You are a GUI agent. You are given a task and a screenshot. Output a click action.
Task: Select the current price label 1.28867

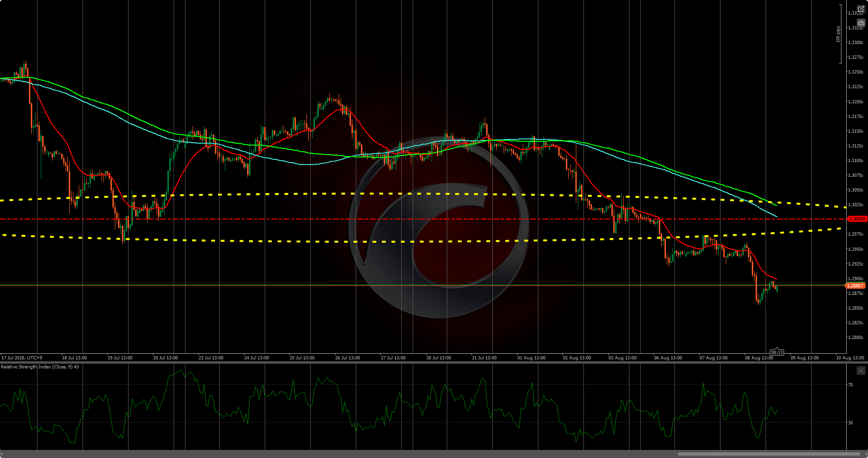coord(856,286)
